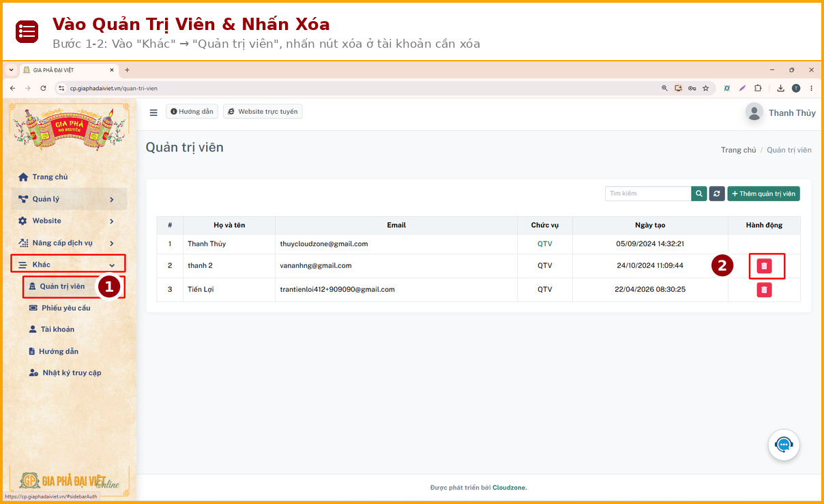The width and height of the screenshot is (824, 504).
Task: Click the Họ và tên column header
Action: tap(229, 225)
